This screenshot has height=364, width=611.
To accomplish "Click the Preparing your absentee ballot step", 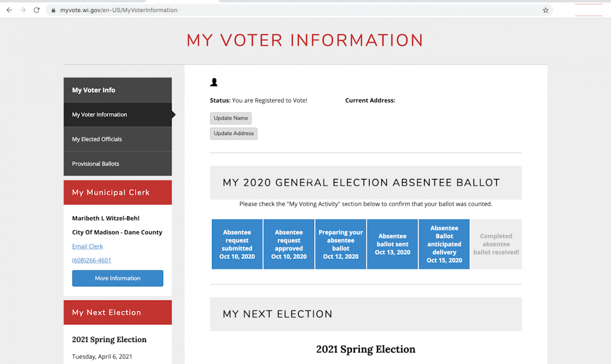I will [340, 244].
